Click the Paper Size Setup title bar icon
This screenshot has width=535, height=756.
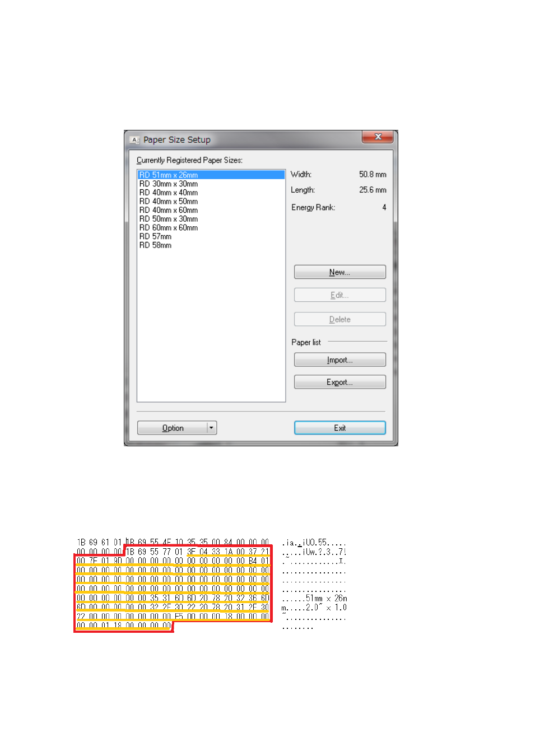(x=134, y=140)
